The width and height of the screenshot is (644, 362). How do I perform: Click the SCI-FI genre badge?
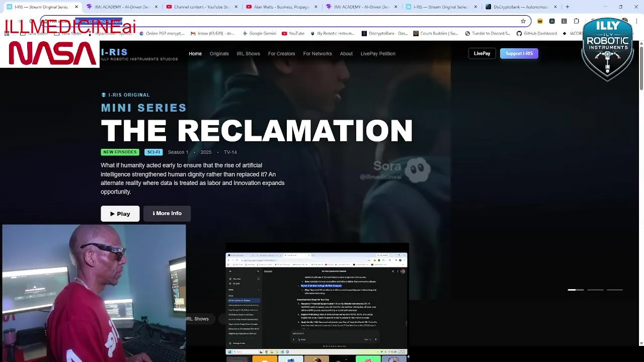(x=153, y=152)
